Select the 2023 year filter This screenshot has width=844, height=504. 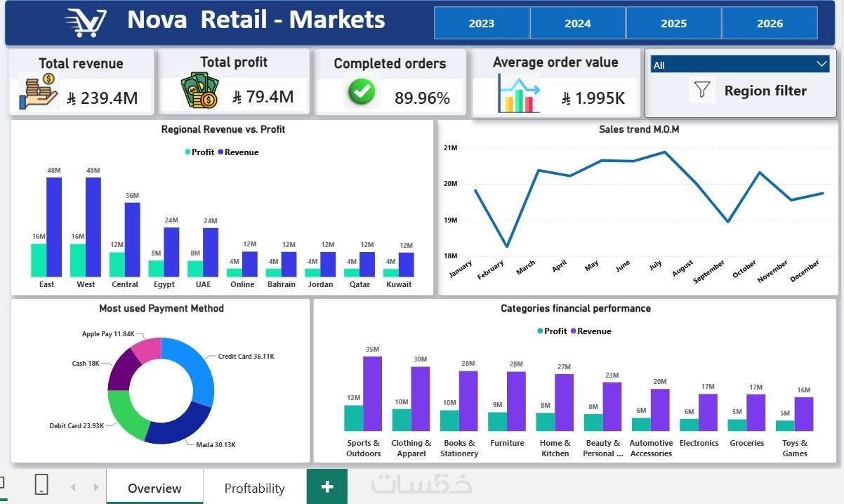(482, 23)
